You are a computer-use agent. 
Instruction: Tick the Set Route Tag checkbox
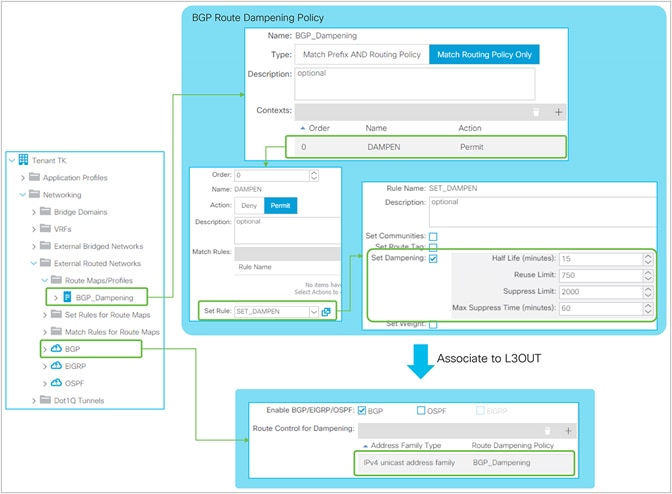click(433, 247)
